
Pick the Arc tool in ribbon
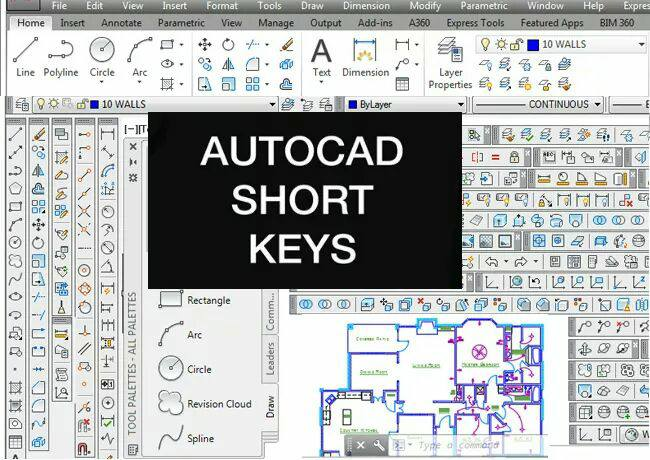tap(140, 56)
